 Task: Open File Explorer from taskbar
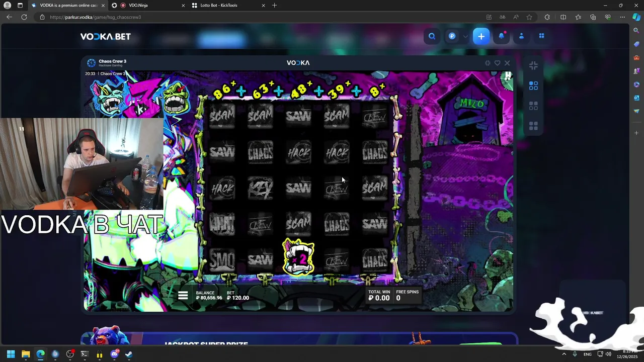[x=26, y=354]
